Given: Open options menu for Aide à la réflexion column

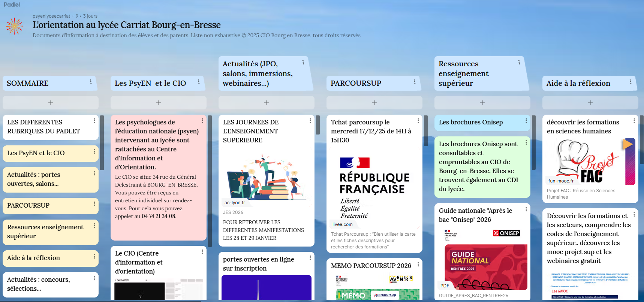Looking at the screenshot, I should click(x=631, y=82).
